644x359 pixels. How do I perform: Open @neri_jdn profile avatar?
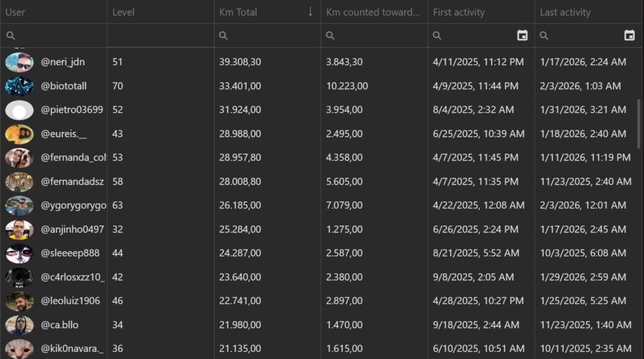click(19, 62)
